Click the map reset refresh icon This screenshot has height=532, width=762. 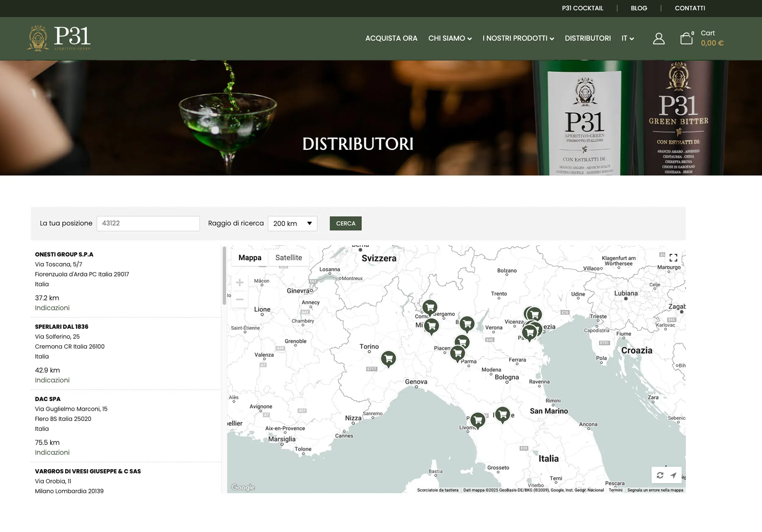point(660,475)
